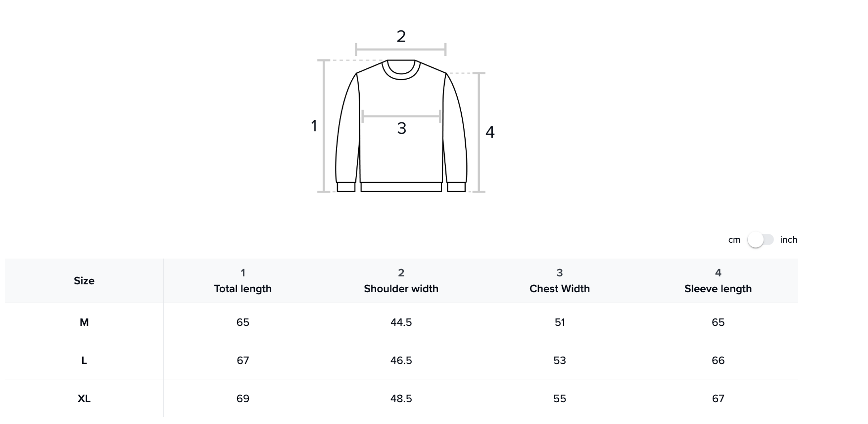Click the Shoulder width column header

[x=401, y=288]
